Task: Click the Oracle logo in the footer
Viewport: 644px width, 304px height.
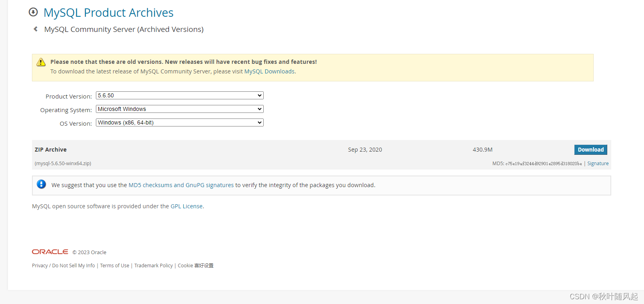Action: click(50, 252)
